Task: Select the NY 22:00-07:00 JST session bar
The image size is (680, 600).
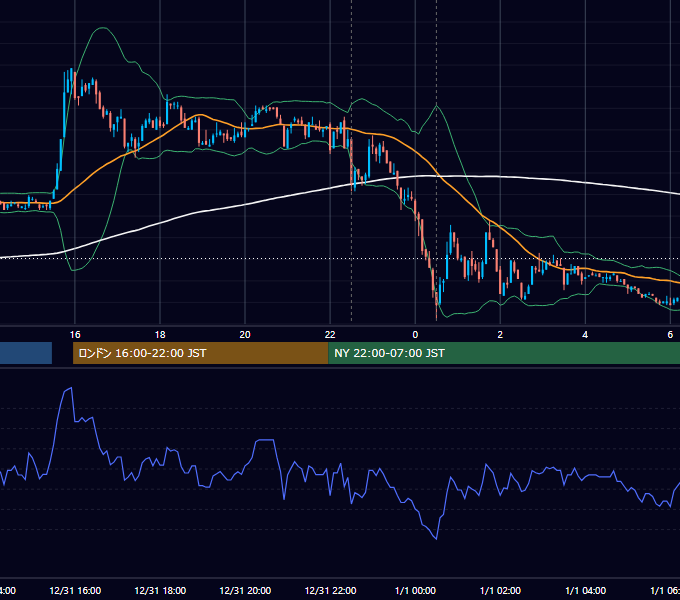Action: [504, 353]
